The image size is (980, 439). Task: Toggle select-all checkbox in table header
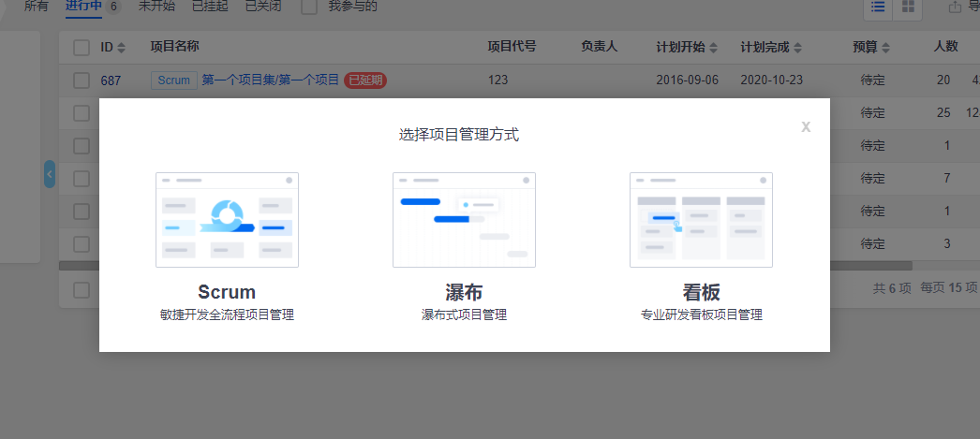(82, 48)
